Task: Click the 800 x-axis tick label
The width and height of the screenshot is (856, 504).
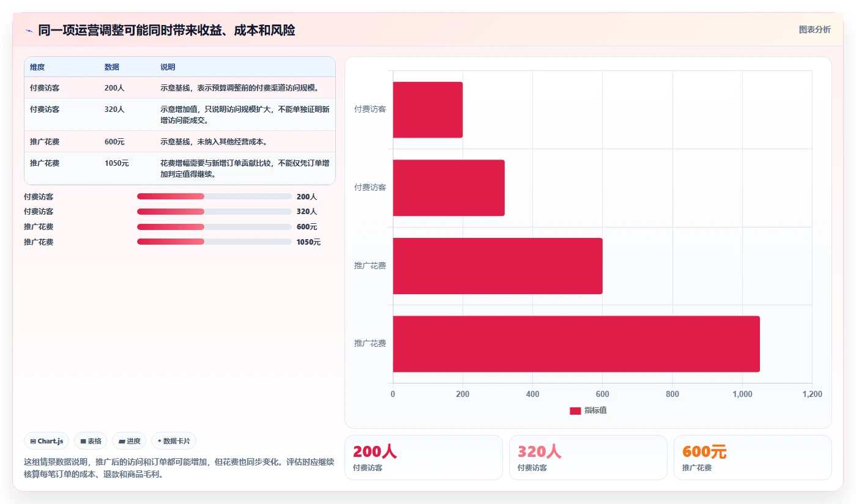Action: (x=672, y=395)
